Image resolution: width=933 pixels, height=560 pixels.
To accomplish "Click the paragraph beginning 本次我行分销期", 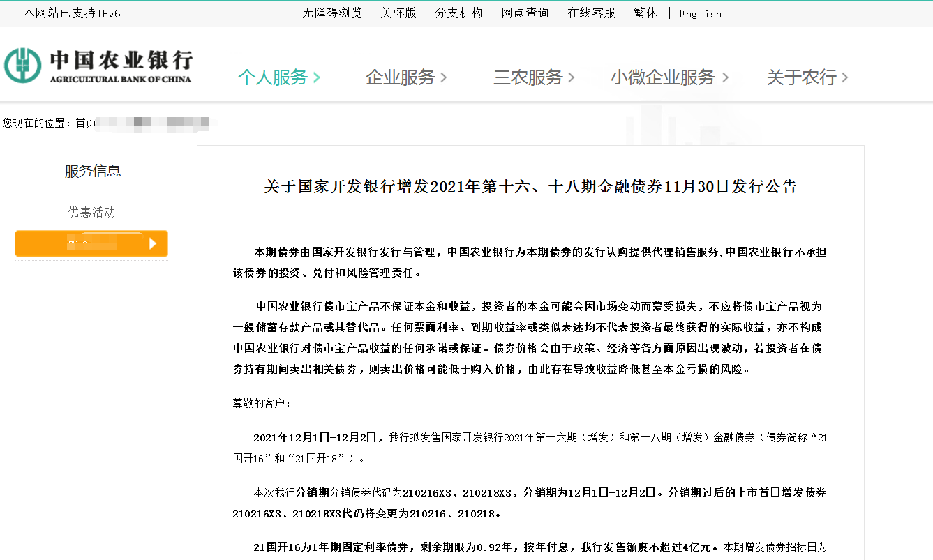I will tap(530, 503).
